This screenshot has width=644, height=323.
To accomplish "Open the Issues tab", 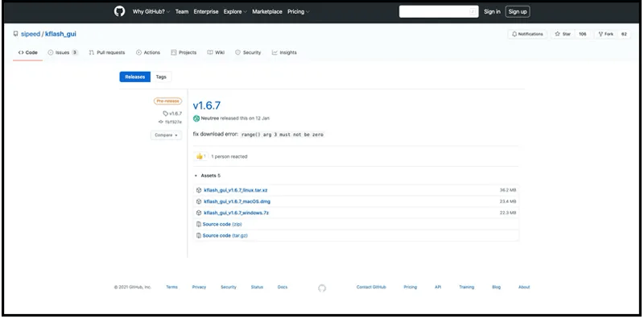I will point(63,52).
